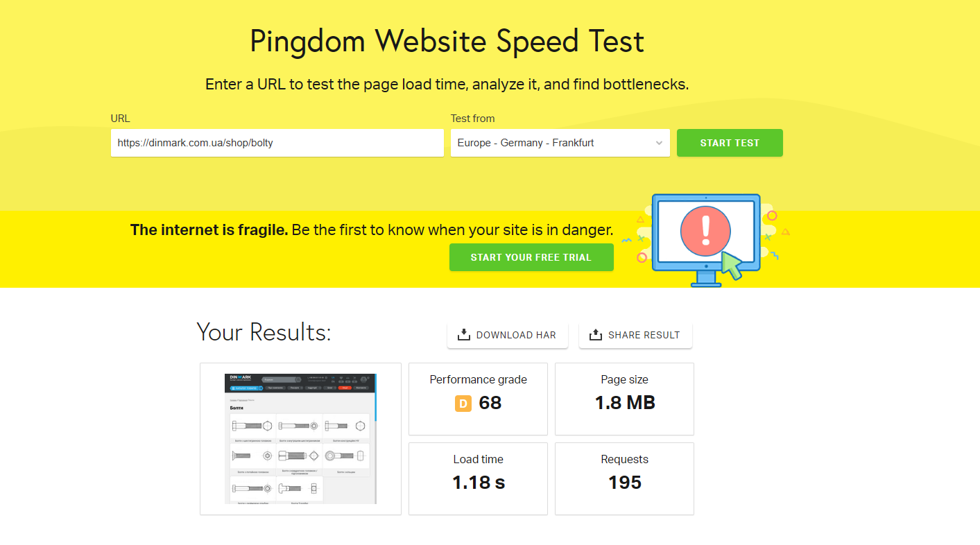Expand the location list using chevron arrow

(x=659, y=143)
